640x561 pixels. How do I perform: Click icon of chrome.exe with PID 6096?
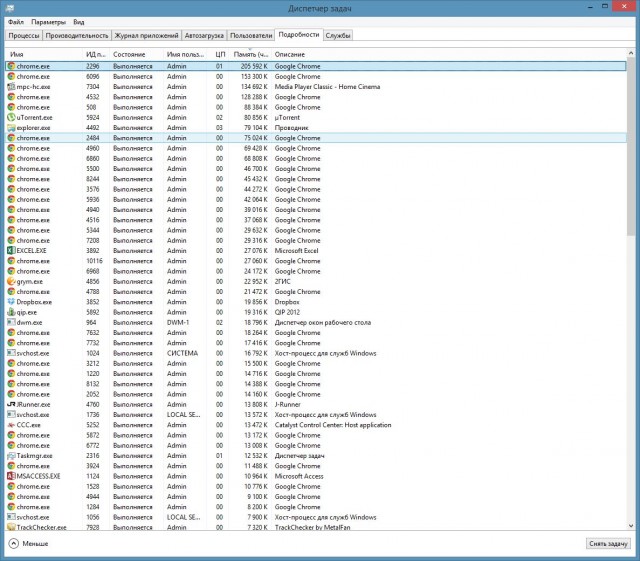(11, 76)
